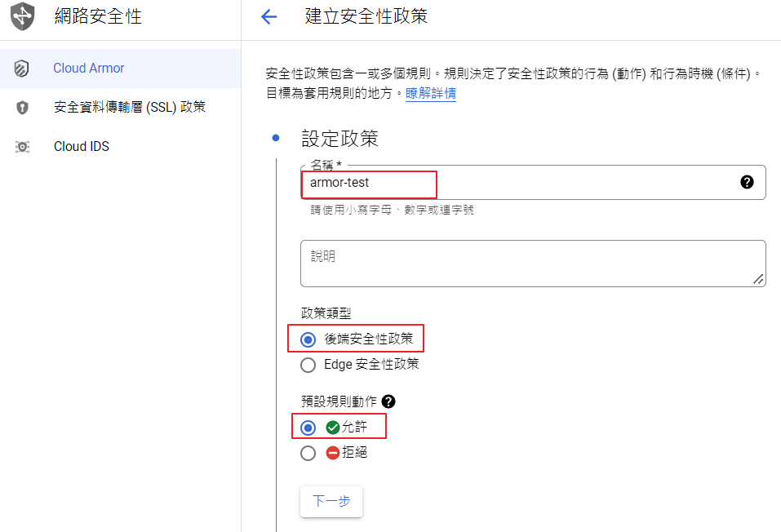Go back using the left arrow
Viewport: 781px width, 532px height.
[268, 16]
